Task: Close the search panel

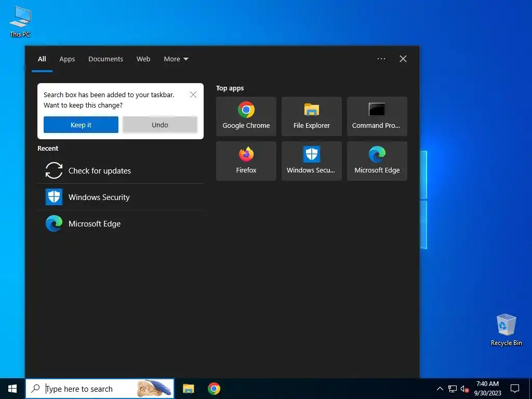Action: [x=403, y=59]
